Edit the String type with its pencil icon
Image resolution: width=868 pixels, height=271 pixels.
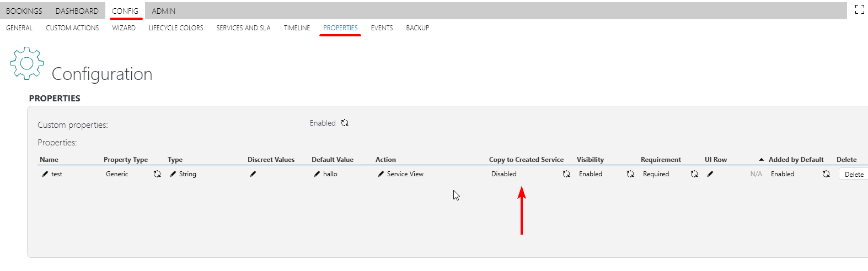(x=173, y=174)
